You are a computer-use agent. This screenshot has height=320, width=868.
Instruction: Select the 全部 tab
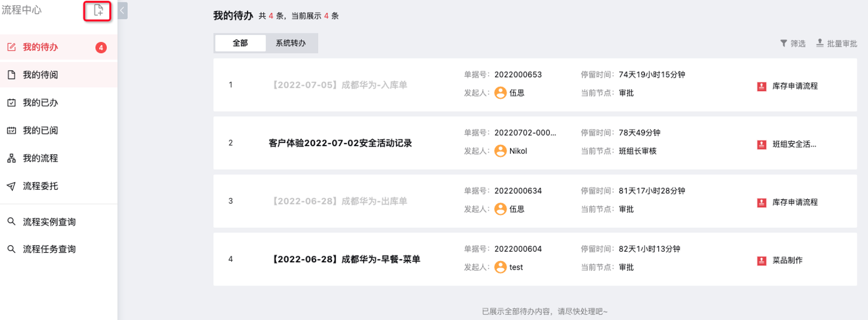coord(240,43)
